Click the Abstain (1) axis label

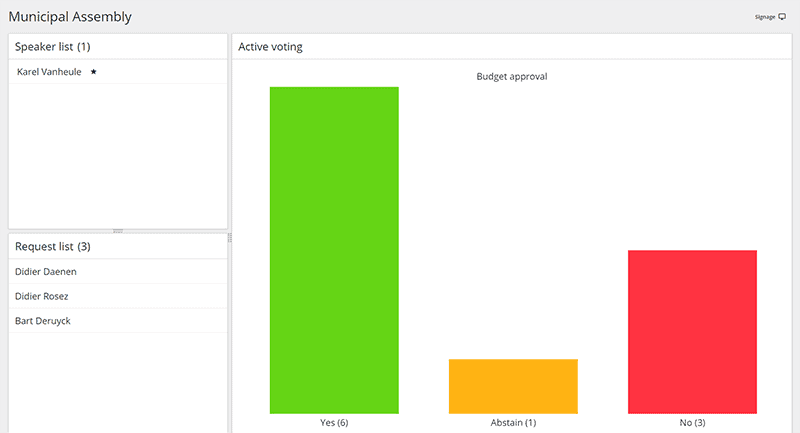pos(513,422)
